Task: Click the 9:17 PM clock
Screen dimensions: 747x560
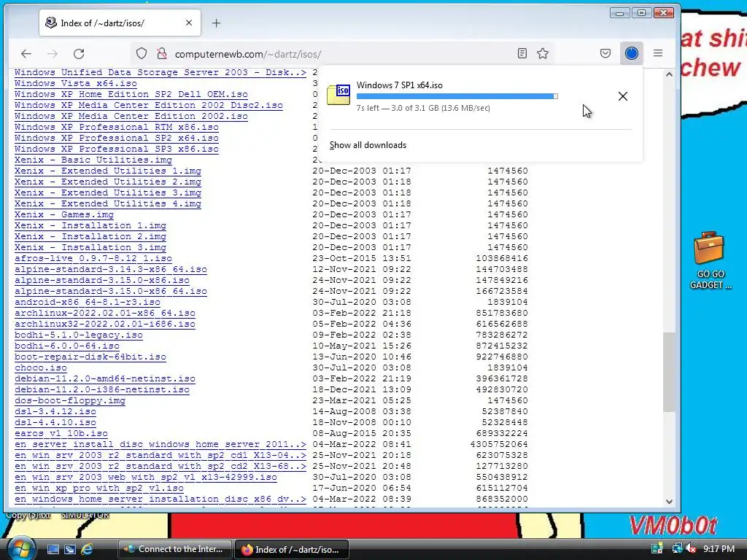Action: click(x=719, y=548)
